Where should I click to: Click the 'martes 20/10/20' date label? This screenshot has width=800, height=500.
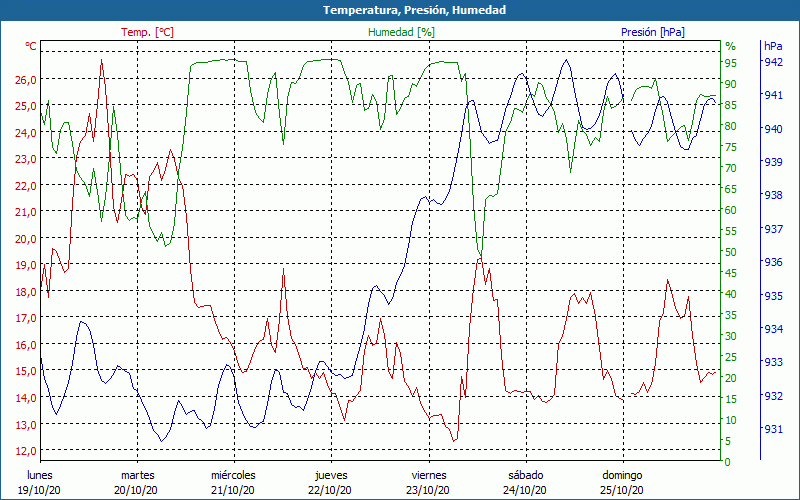click(x=137, y=483)
